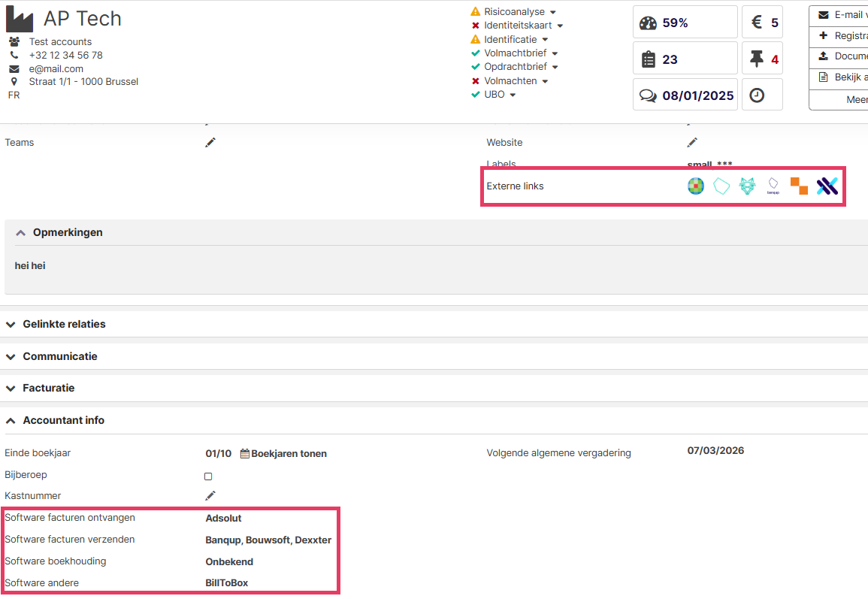Image resolution: width=868 pixels, height=599 pixels.
Task: Open the orange squares external link icon
Action: [x=799, y=186]
